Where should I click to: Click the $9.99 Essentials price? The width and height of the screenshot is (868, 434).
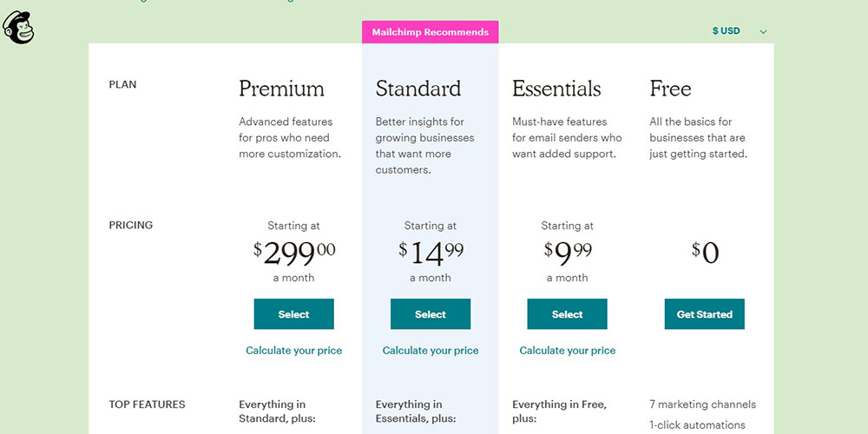coord(568,252)
